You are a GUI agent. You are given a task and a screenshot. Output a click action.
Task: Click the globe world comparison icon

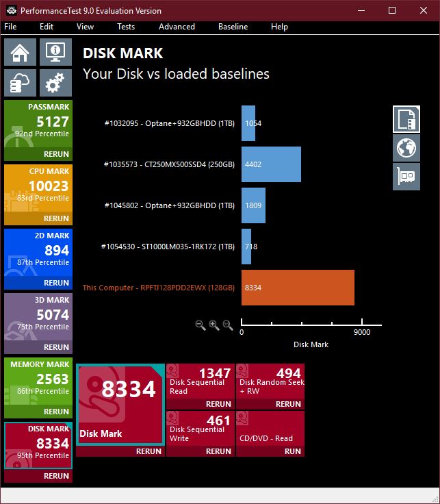click(406, 148)
